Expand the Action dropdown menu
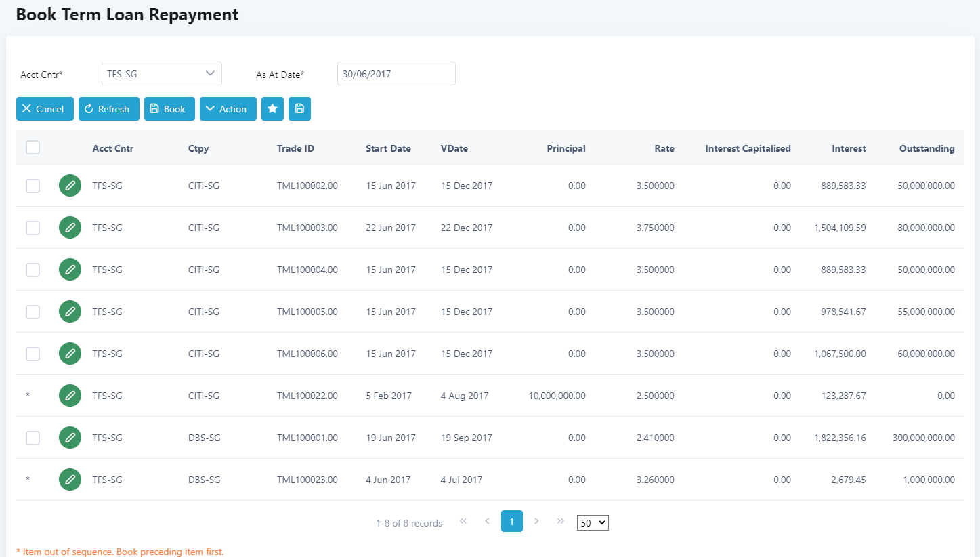The height and width of the screenshot is (557, 980). coord(228,109)
